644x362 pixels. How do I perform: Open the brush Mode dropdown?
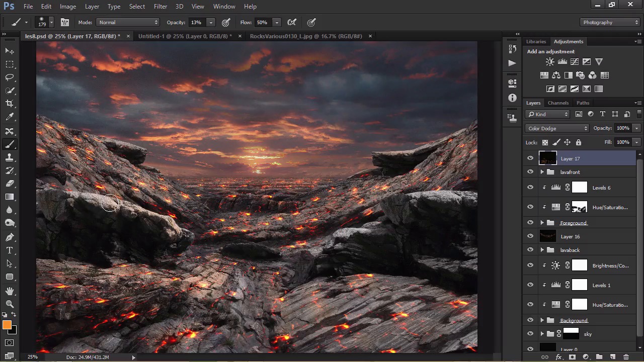click(128, 22)
